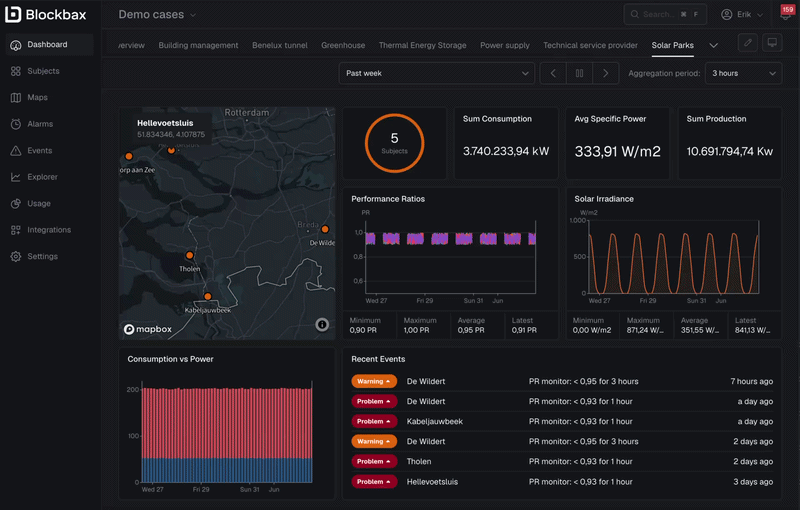The height and width of the screenshot is (510, 800).
Task: Switch to the Greenhouse tab
Action: (x=343, y=45)
